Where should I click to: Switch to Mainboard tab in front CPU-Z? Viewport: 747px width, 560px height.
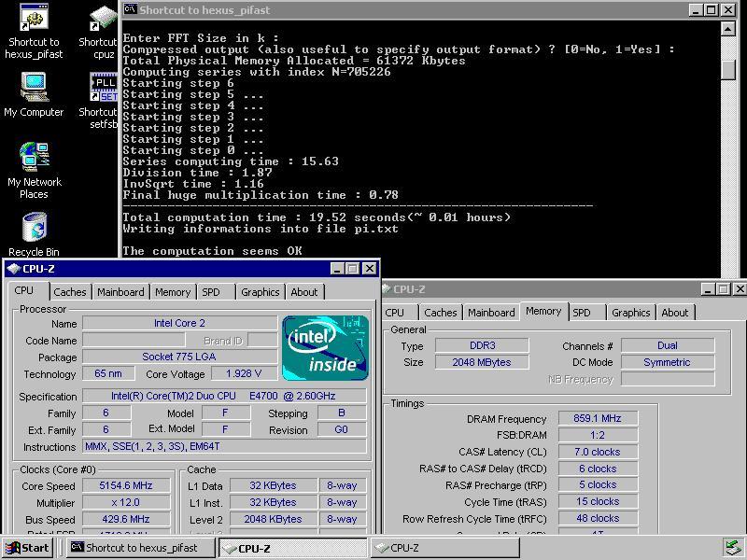click(120, 292)
